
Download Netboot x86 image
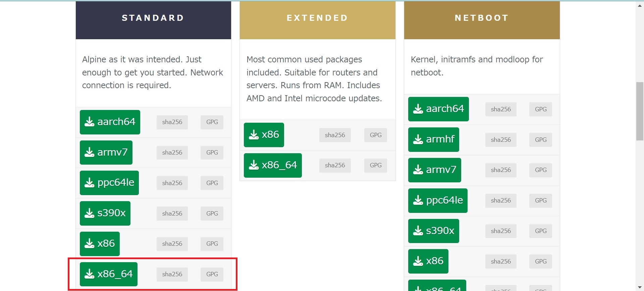click(428, 261)
